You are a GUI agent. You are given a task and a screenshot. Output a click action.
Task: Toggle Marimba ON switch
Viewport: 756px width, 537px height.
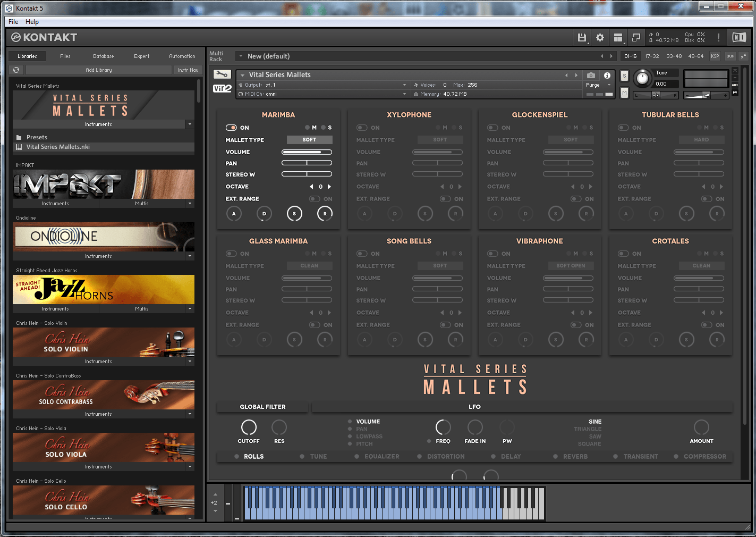tap(231, 128)
